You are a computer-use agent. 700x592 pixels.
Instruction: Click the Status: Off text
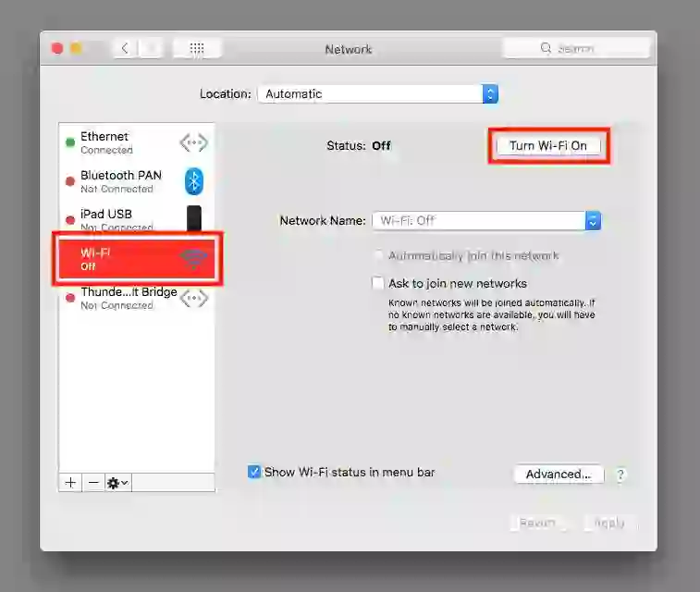coord(359,145)
